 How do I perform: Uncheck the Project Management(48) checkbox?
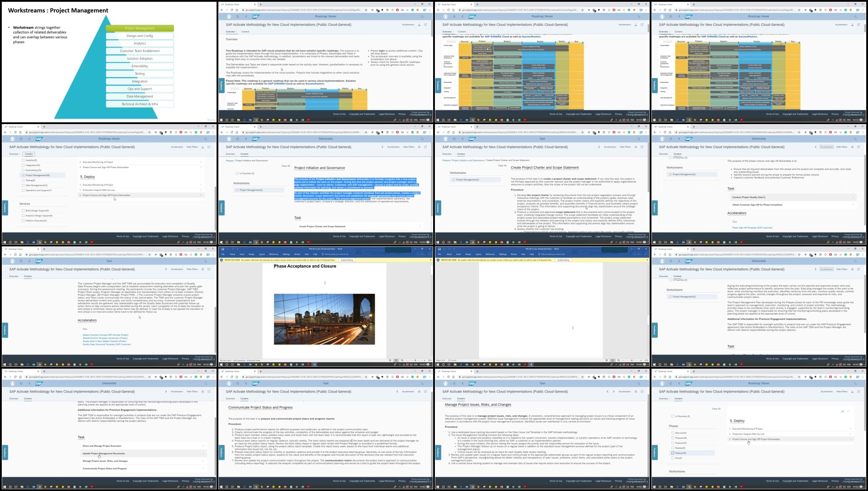pyautogui.click(x=23, y=175)
